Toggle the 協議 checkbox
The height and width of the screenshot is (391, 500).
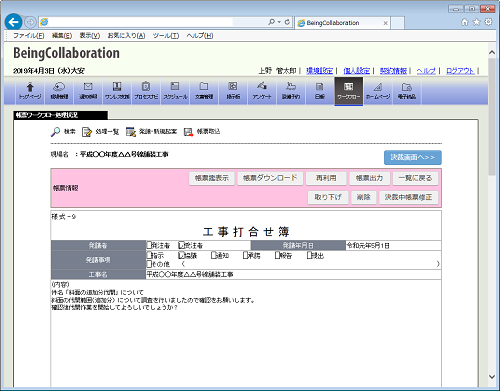pyautogui.click(x=181, y=256)
